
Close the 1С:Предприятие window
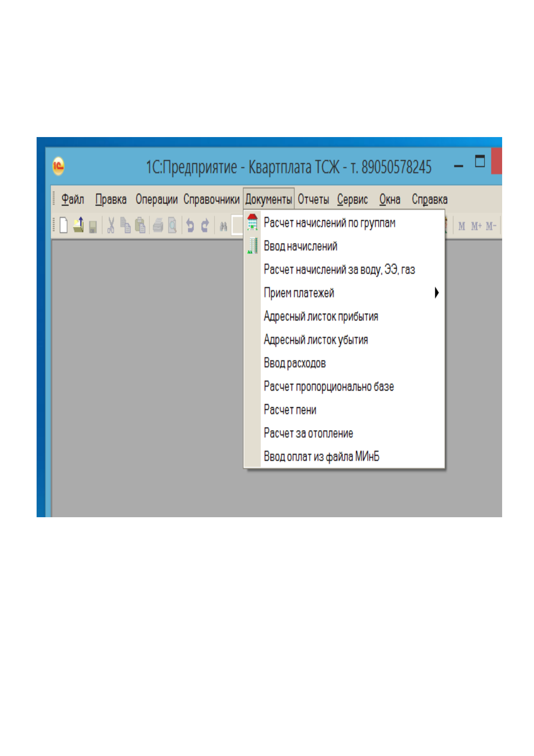click(x=497, y=161)
